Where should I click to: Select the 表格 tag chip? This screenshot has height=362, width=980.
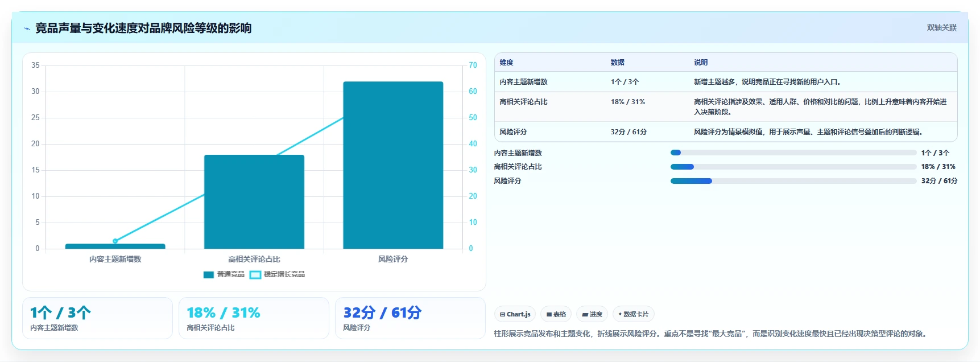coord(556,314)
